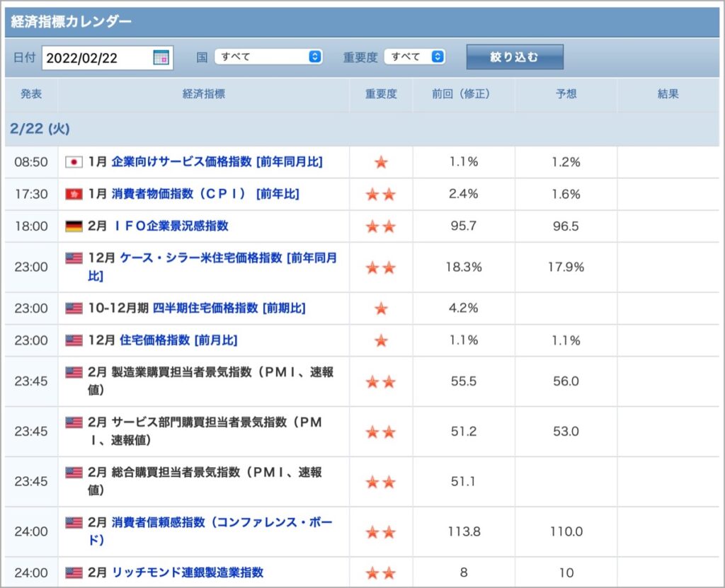
Task: Click the importance stars for IFO企業景況感指数
Action: pos(381,226)
